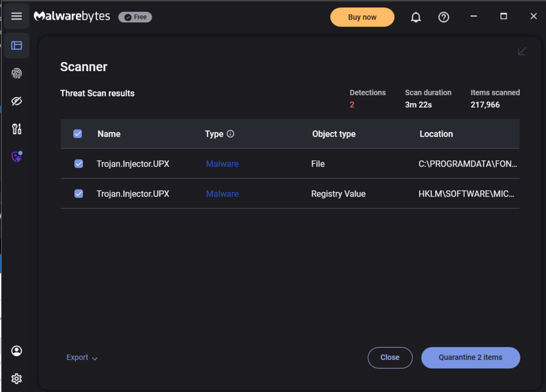This screenshot has width=546, height=392.
Task: Click the Quarantine 2 items button
Action: [x=471, y=358]
